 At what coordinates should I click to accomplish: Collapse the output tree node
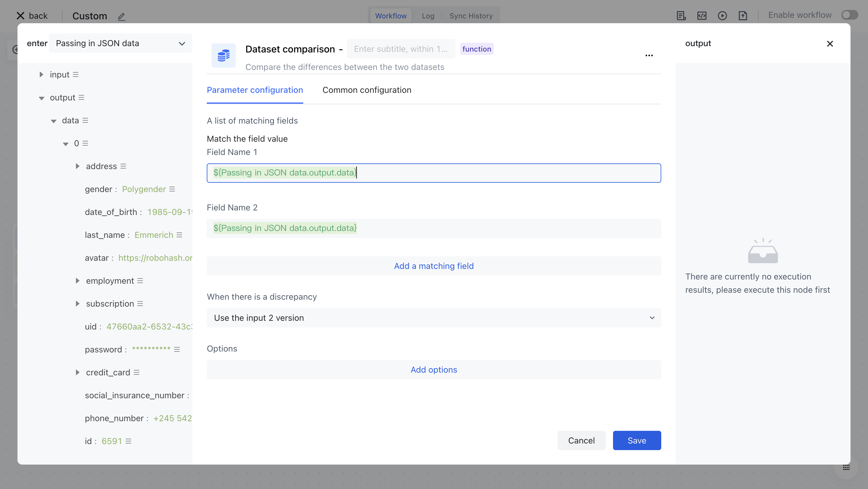coord(42,98)
